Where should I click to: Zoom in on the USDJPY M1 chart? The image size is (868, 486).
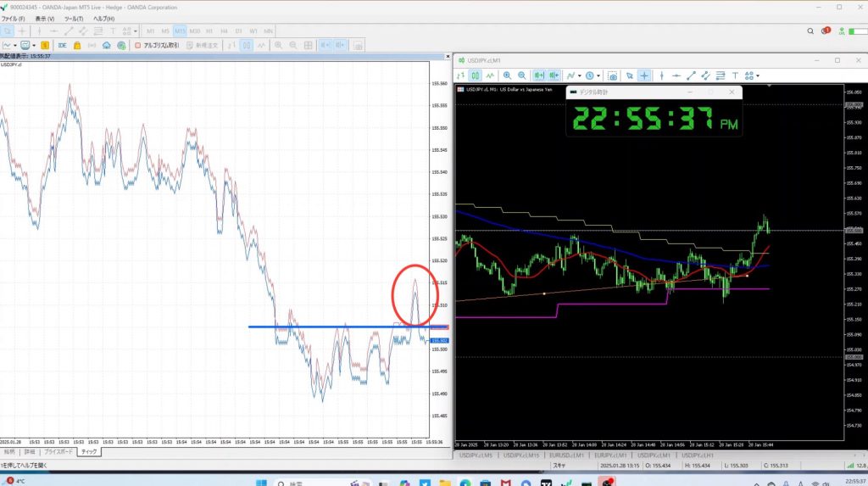[x=507, y=75]
